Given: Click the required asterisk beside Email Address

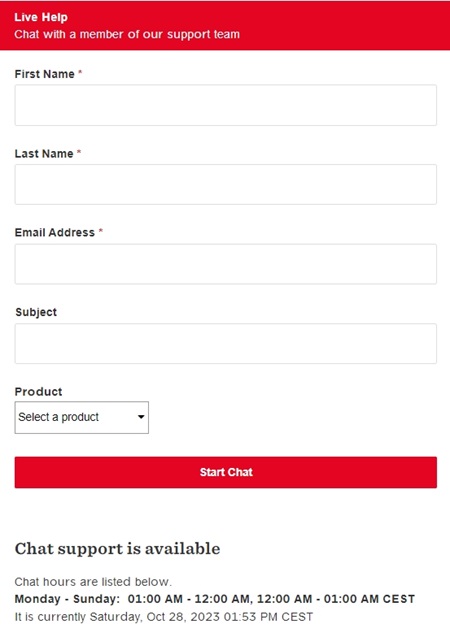Looking at the screenshot, I should 101,231.
